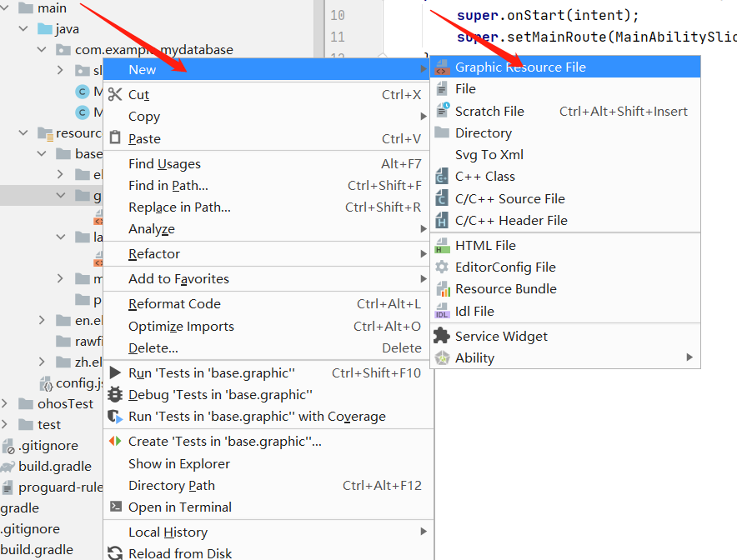
Task: Select the rawfile folder
Action: [x=88, y=342]
